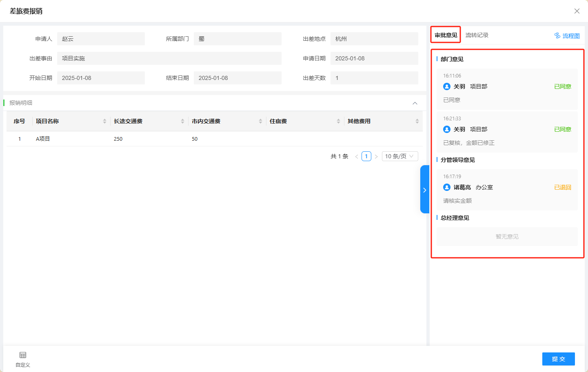The height and width of the screenshot is (372, 588).
Task: Go to page 1 in pagination
Action: click(366, 156)
